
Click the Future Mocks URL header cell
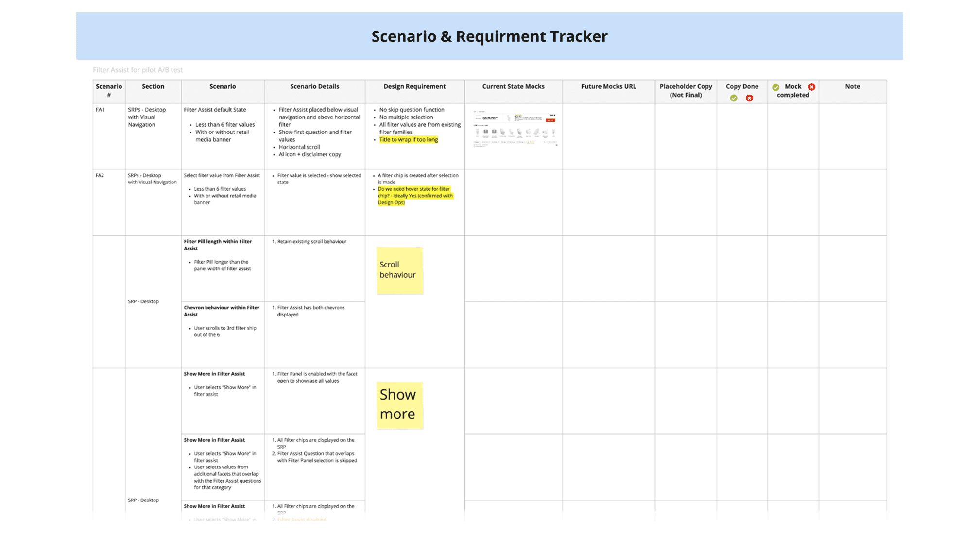click(x=608, y=87)
